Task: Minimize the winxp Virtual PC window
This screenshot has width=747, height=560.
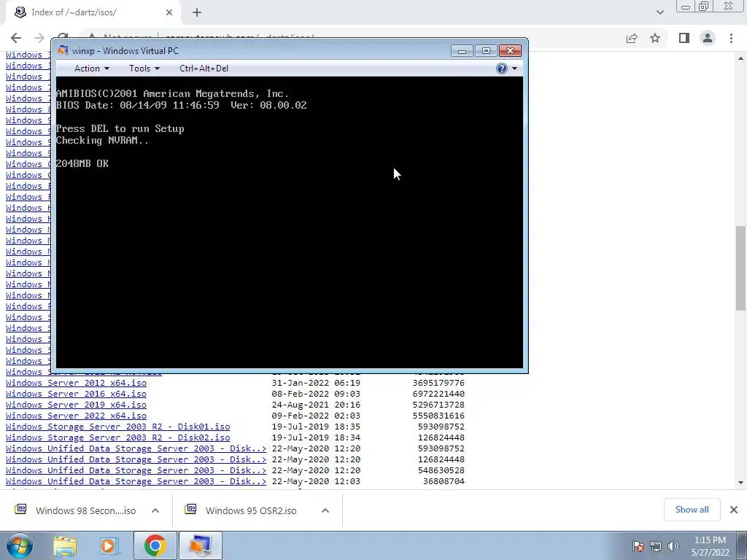Action: point(462,51)
